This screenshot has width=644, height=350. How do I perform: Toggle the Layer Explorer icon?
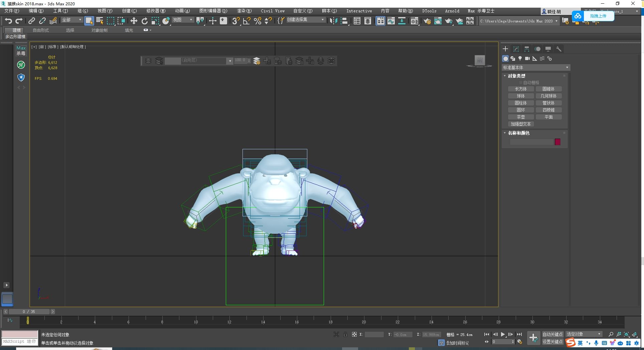[368, 21]
